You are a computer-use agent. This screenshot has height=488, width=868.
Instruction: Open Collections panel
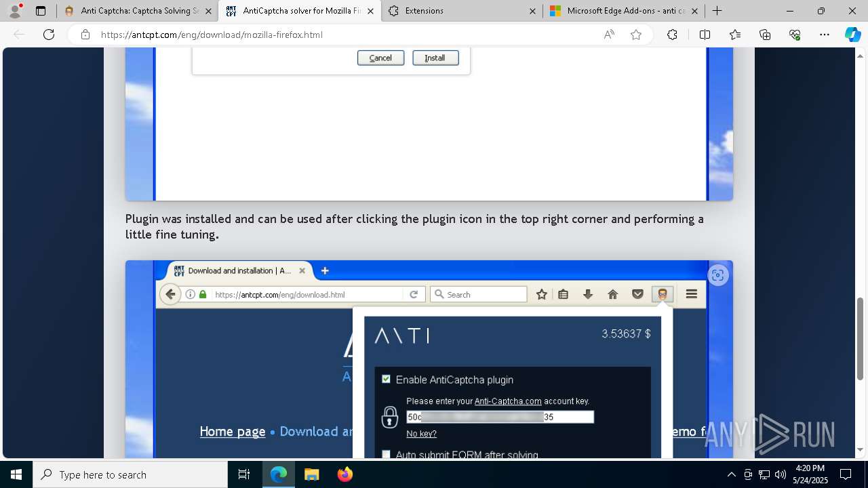(x=765, y=35)
